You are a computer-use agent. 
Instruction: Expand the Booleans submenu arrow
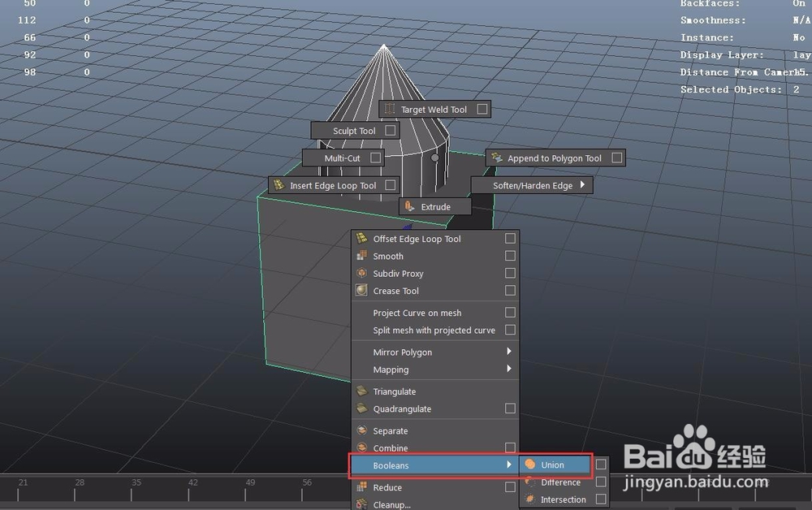click(509, 465)
